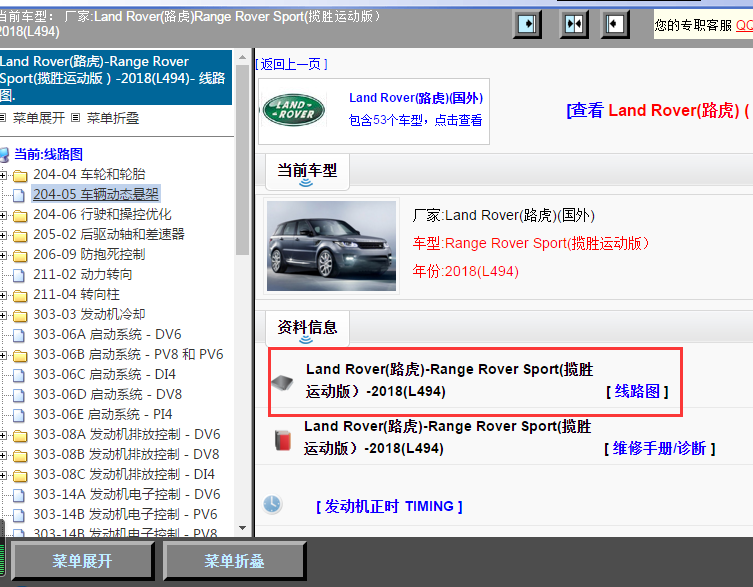Click the document icon for 303-06D 启动系统 DV8
The height and width of the screenshot is (587, 753).
19,395
